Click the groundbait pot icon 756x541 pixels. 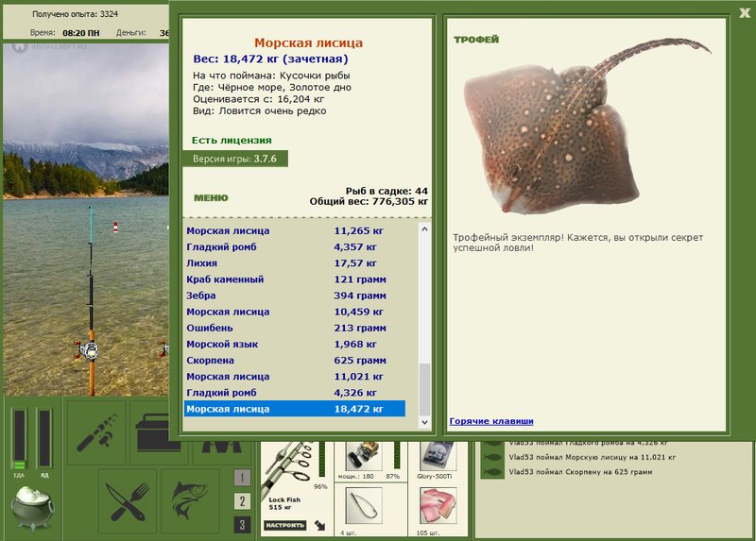pyautogui.click(x=33, y=507)
